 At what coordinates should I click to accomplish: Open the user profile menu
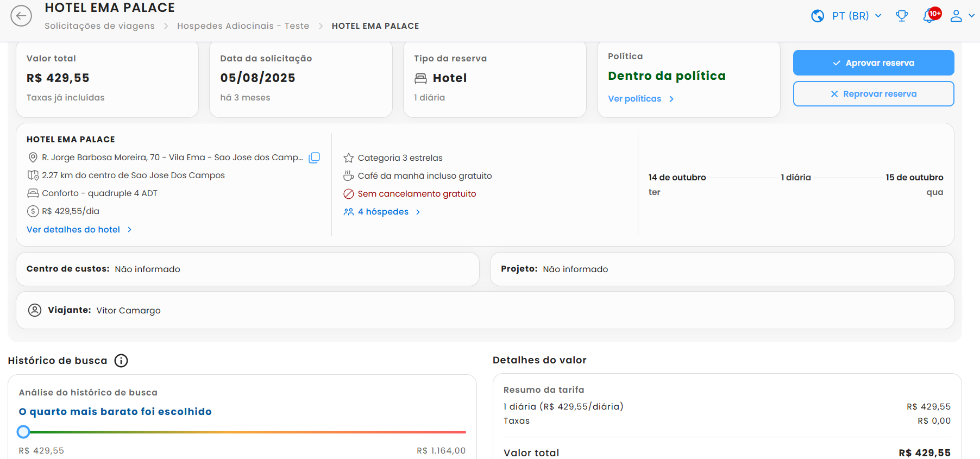961,16
